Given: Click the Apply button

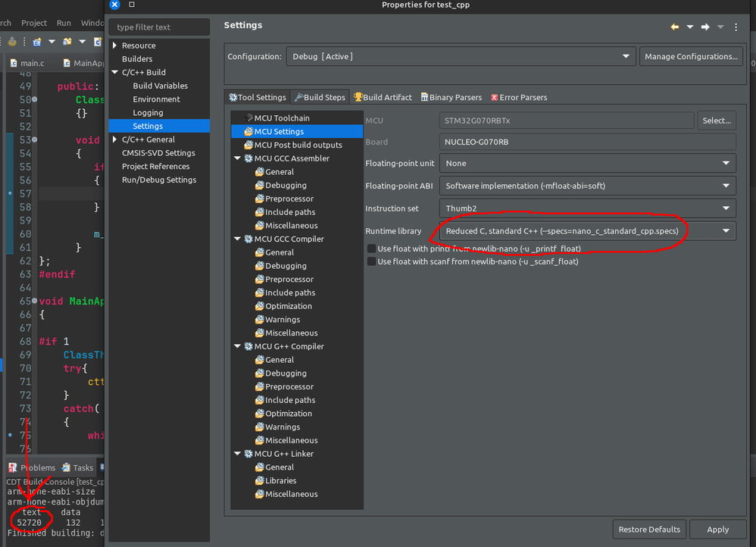Looking at the screenshot, I should pos(717,530).
